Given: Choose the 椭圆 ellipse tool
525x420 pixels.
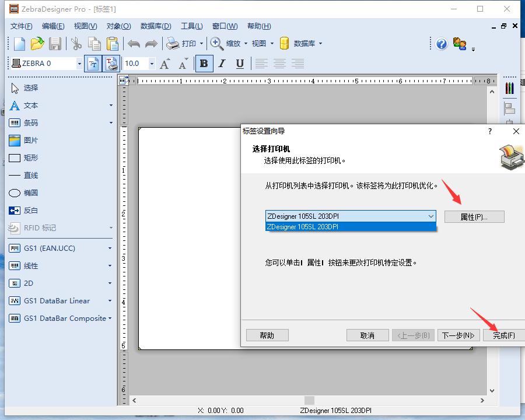Looking at the screenshot, I should [x=30, y=193].
